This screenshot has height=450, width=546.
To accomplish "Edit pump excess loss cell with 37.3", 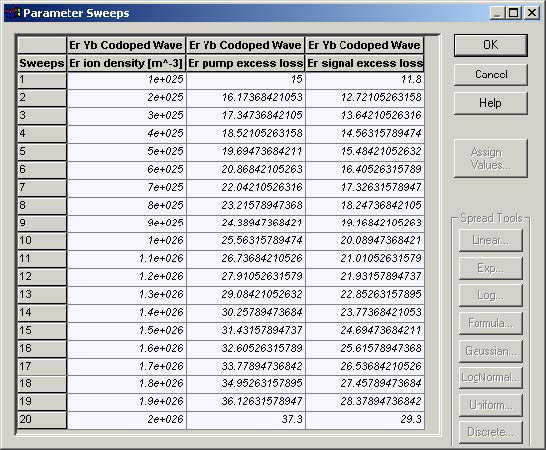I will [246, 420].
